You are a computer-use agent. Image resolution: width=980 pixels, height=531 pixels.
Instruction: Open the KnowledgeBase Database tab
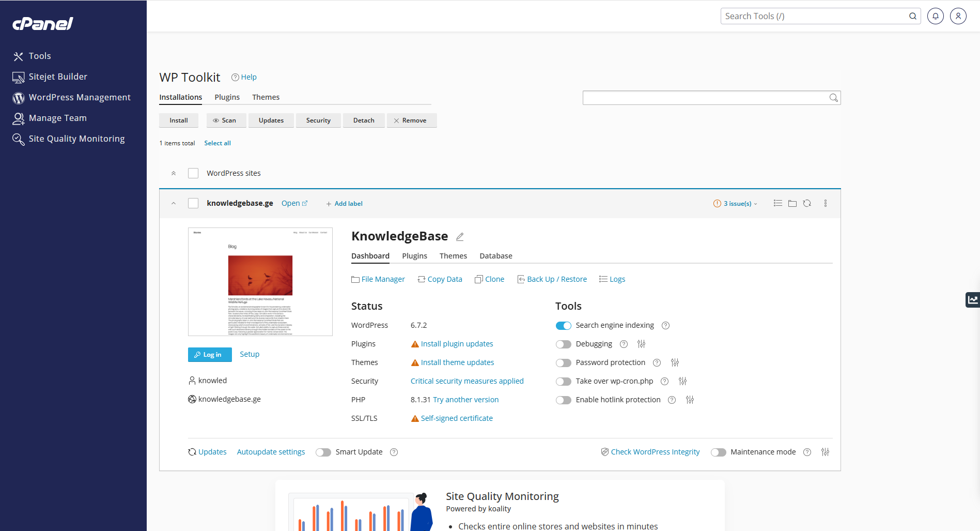[496, 256]
